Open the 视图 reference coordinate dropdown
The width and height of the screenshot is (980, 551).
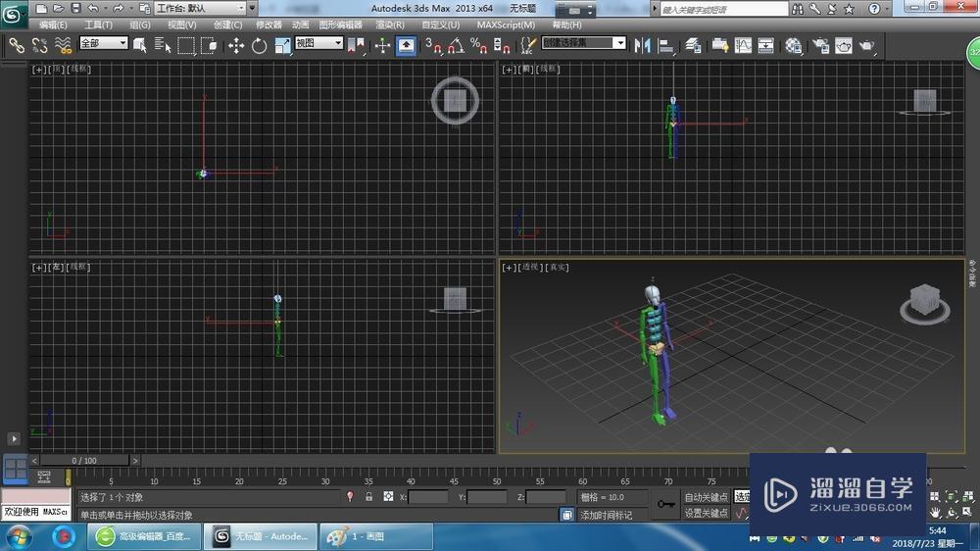[318, 43]
